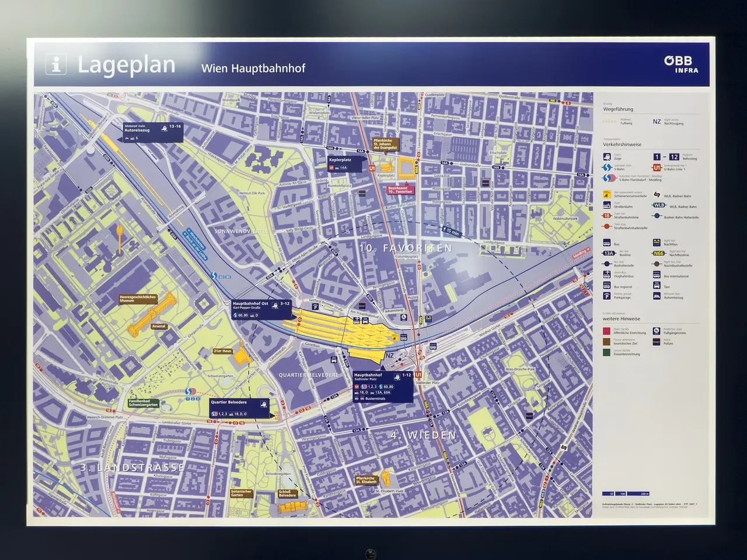Select the U1 U-Bahn Linie 1 legend badge
The width and height of the screenshot is (747, 560).
coord(657,167)
